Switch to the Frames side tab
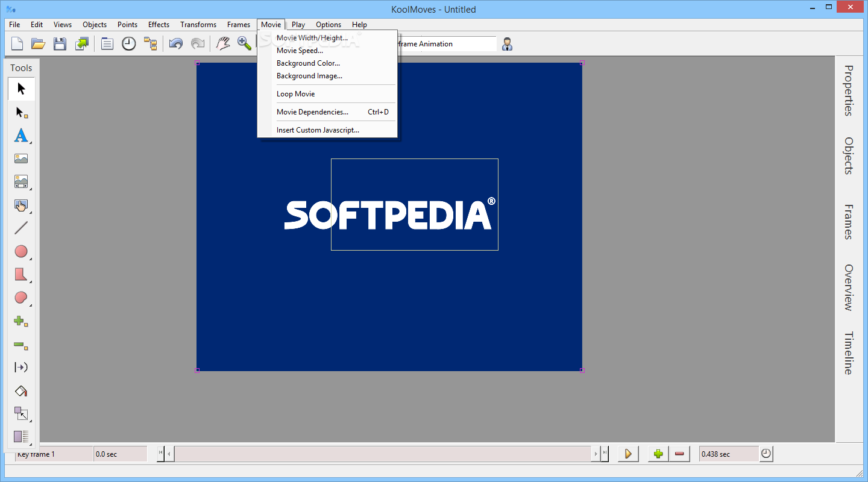Image resolution: width=868 pixels, height=482 pixels. [x=849, y=222]
